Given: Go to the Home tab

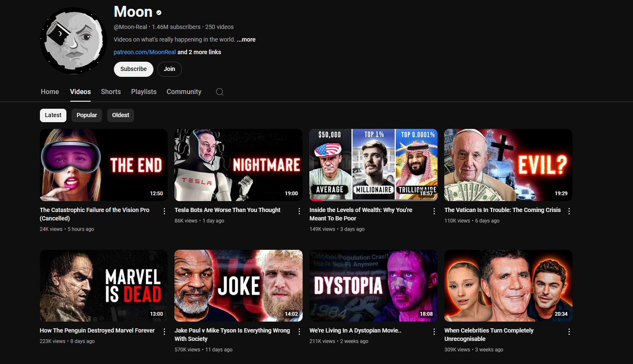Looking at the screenshot, I should click(x=50, y=92).
